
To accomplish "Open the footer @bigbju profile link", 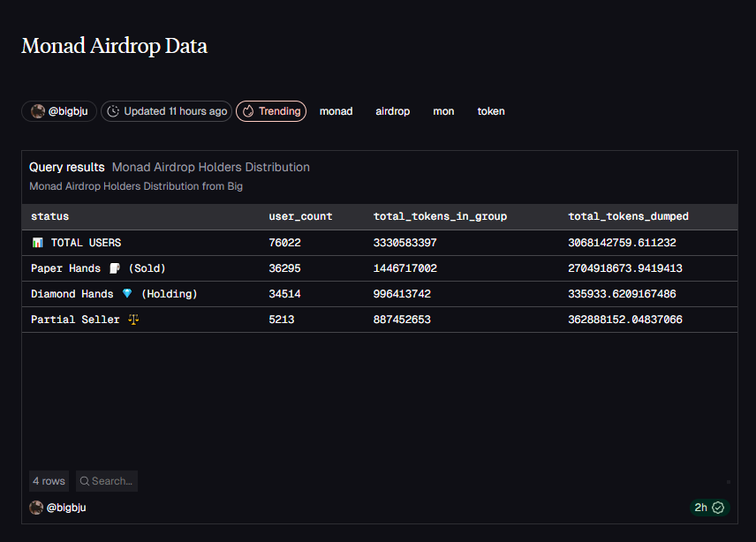I will tap(66, 508).
